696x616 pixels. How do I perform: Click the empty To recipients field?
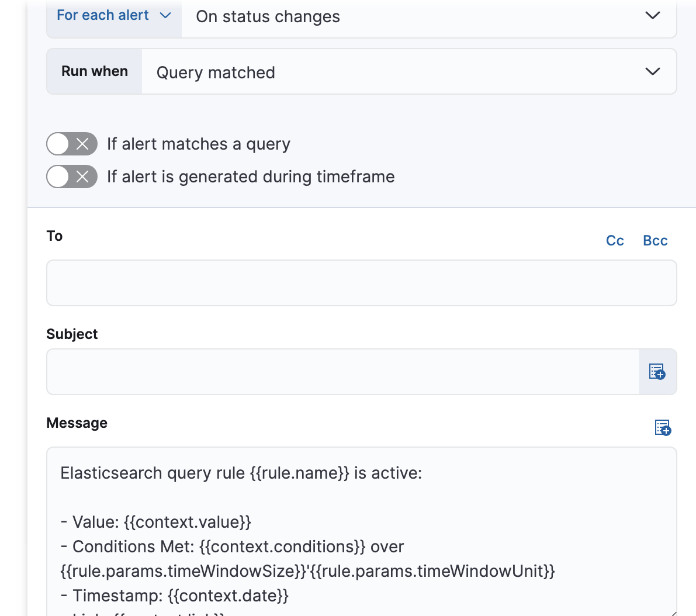click(361, 283)
